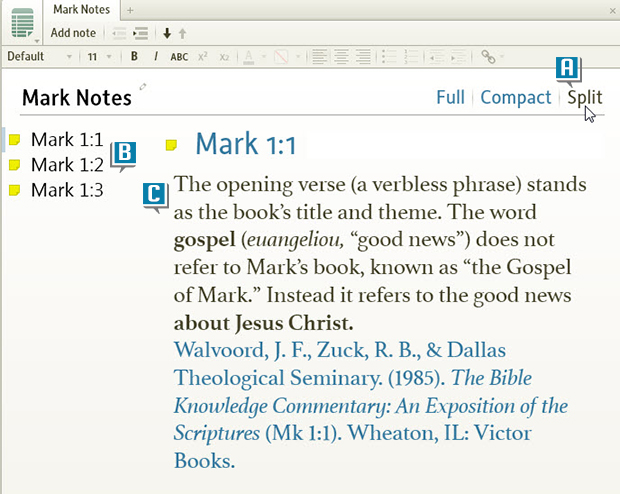This screenshot has height=494, width=620.
Task: Open the Default style dropdown
Action: pyautogui.click(x=38, y=57)
